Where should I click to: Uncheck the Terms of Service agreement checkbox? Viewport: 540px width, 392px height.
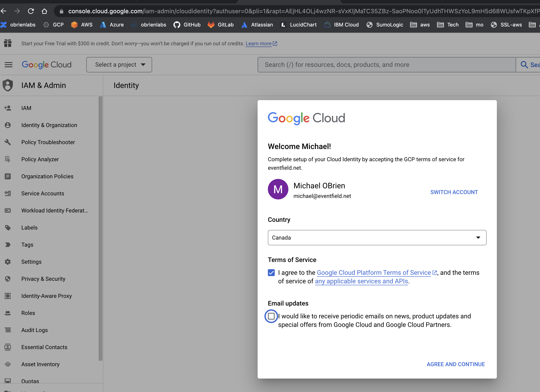[x=271, y=272]
